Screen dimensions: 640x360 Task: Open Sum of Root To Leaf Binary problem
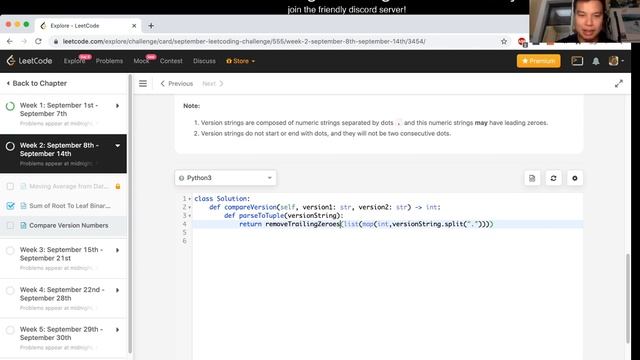[x=70, y=206]
